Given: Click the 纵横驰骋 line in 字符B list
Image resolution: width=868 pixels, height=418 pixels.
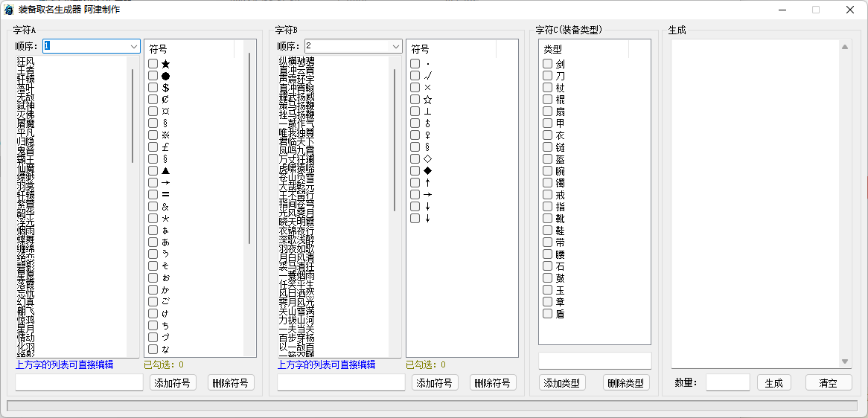Looking at the screenshot, I should (x=297, y=61).
